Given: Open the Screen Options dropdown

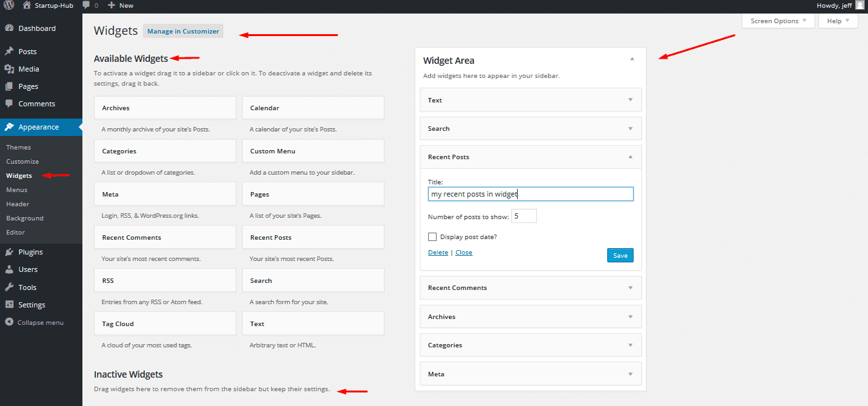Looking at the screenshot, I should click(778, 21).
